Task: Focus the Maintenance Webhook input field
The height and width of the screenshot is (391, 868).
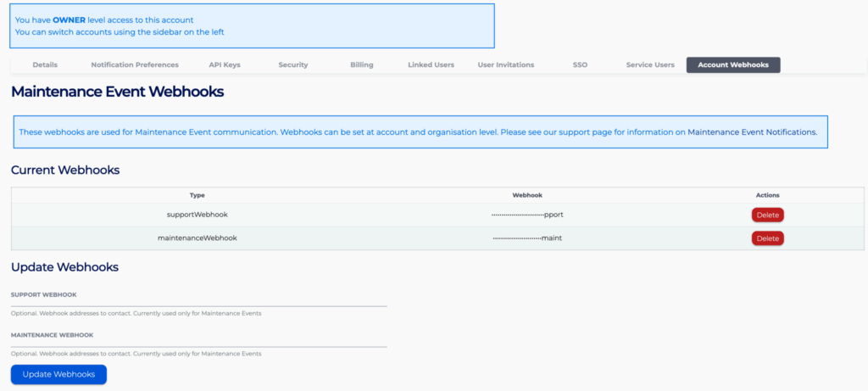Action: tap(198, 342)
